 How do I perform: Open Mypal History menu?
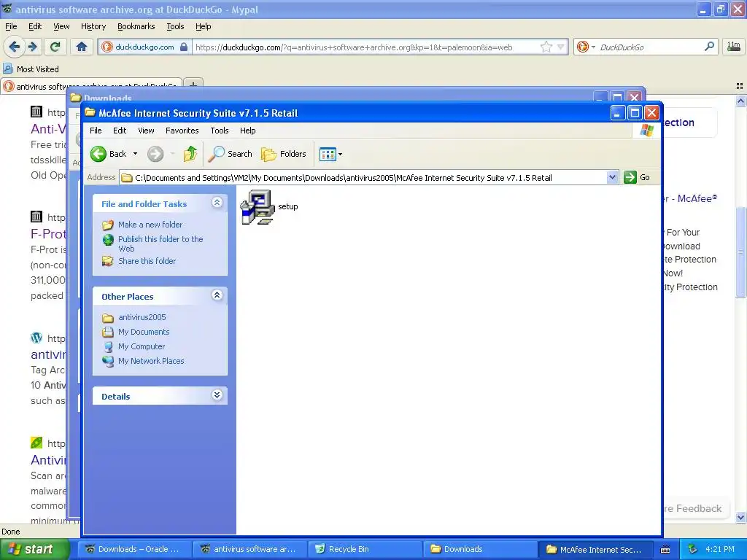pyautogui.click(x=93, y=27)
